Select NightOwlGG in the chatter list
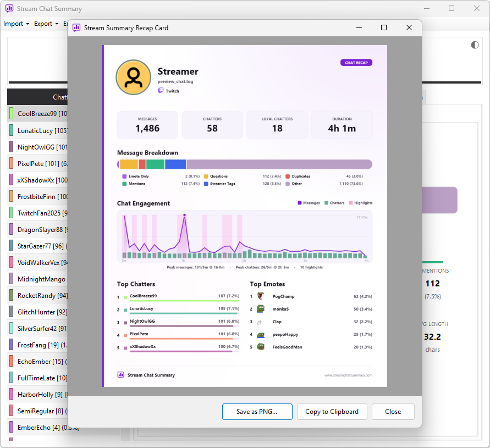The image size is (490, 448). click(37, 147)
